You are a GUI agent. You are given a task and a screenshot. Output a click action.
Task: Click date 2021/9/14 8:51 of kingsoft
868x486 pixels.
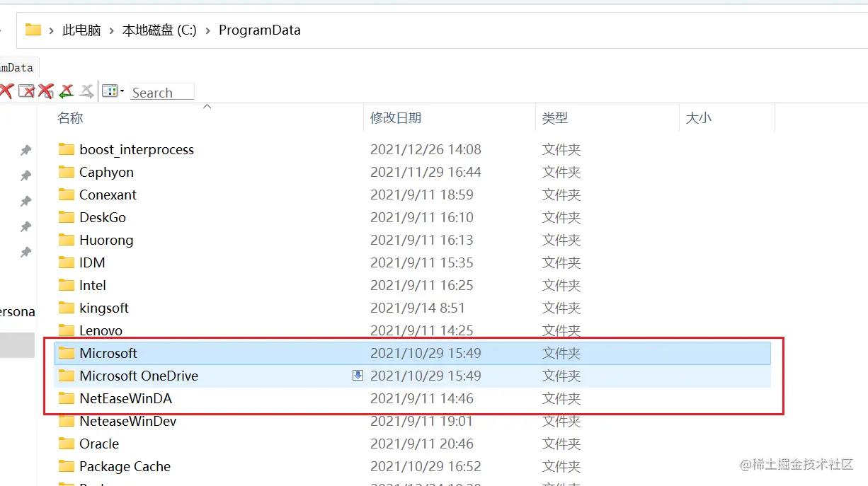418,308
